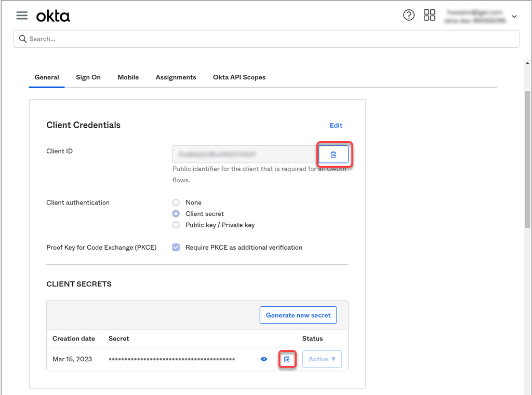Click Generate new secret button

point(298,315)
